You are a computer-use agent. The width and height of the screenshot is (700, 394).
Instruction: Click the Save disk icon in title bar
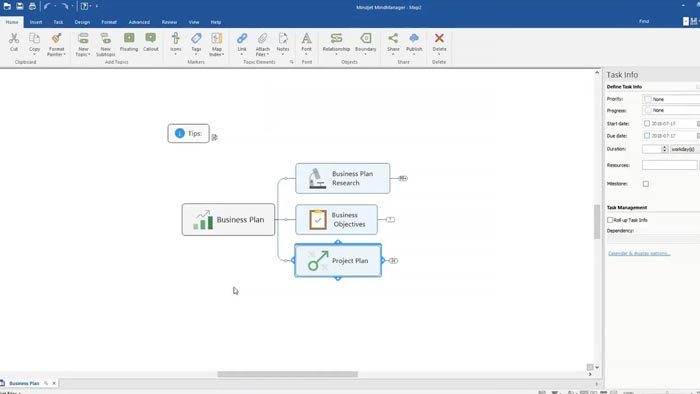pos(20,6)
